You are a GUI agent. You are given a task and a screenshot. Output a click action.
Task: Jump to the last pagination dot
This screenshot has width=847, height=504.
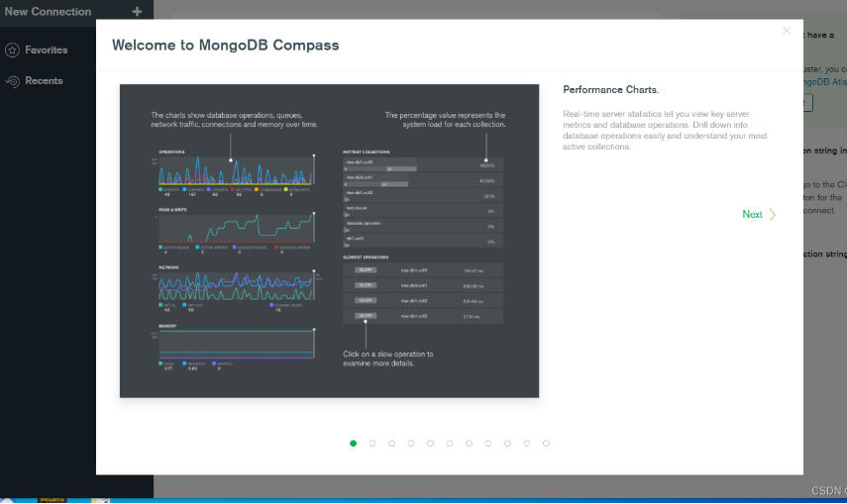pos(546,444)
